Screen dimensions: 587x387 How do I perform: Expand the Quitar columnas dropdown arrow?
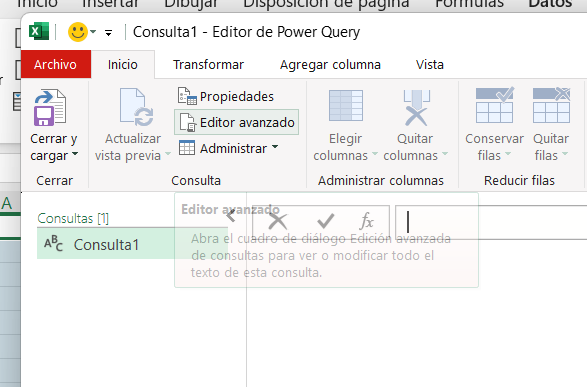click(445, 154)
